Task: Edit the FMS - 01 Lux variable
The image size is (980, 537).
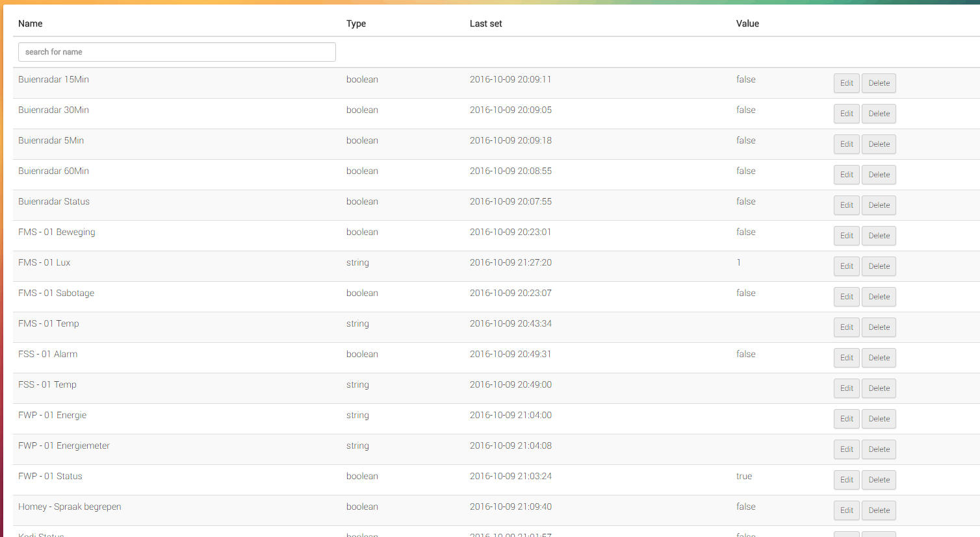Action: coord(847,266)
